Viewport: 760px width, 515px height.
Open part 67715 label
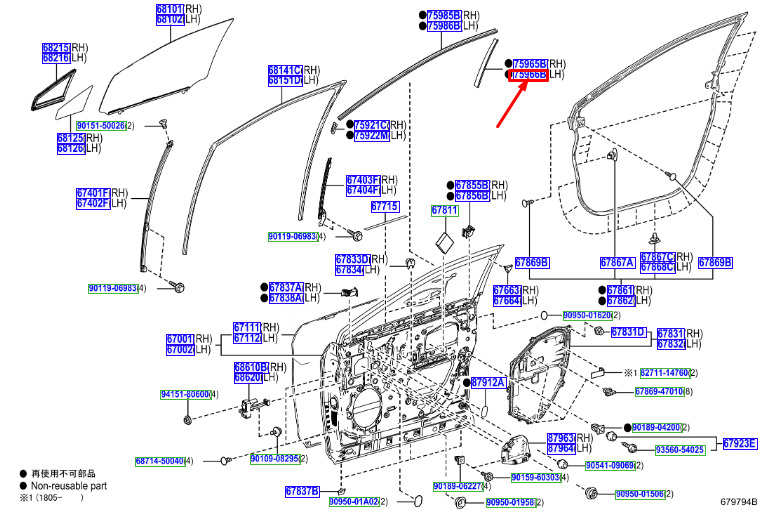point(385,206)
